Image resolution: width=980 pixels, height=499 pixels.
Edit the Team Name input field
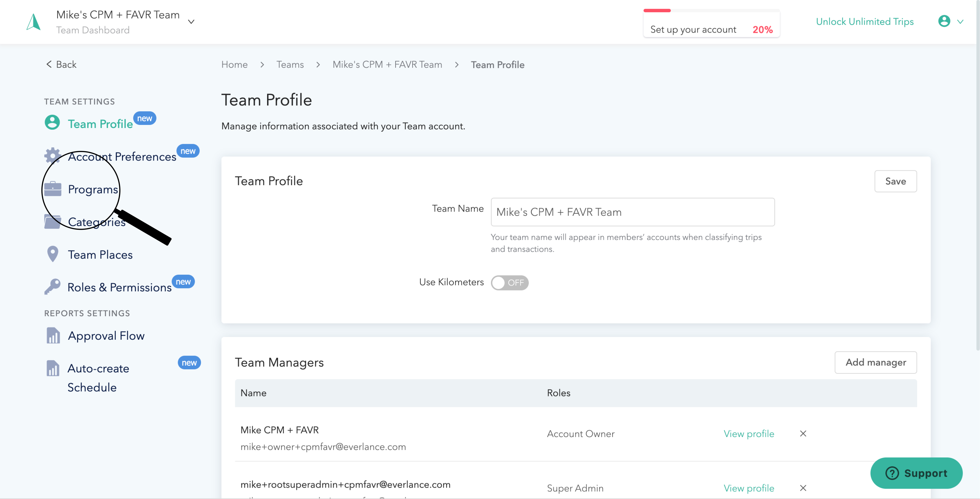632,212
